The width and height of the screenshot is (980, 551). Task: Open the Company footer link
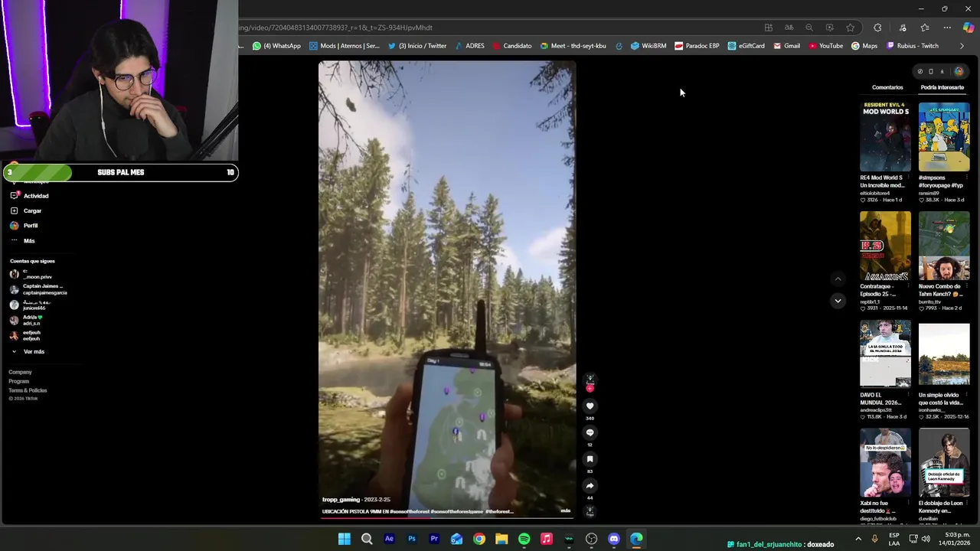click(20, 372)
